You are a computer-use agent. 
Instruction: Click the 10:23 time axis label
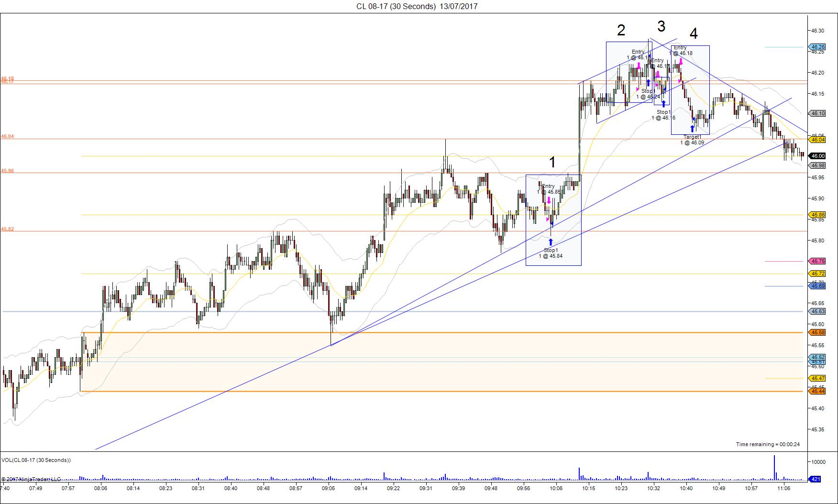pos(621,488)
